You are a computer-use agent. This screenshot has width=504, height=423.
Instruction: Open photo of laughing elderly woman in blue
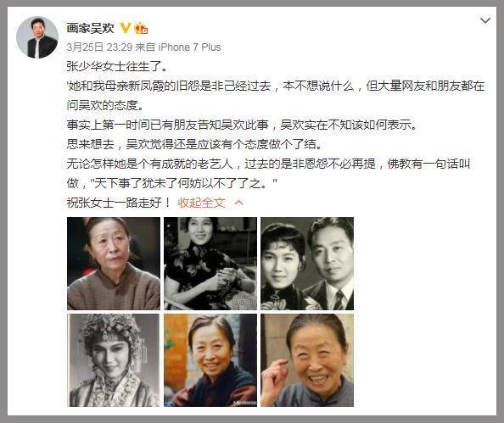(x=307, y=360)
